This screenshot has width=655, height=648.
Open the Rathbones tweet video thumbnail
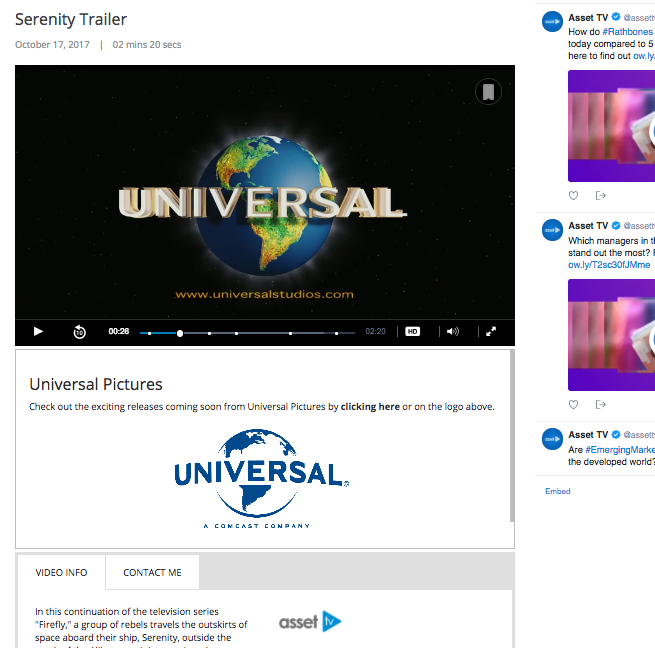pyautogui.click(x=612, y=126)
